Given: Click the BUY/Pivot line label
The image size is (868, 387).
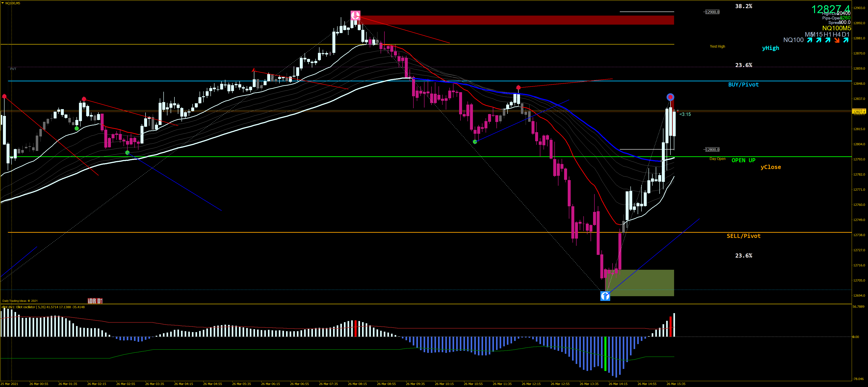Looking at the screenshot, I should (x=743, y=85).
